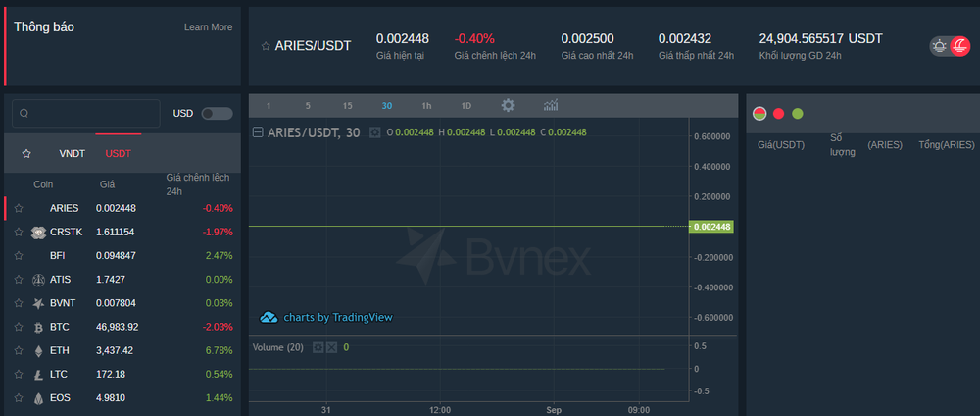This screenshot has width=980, height=416.
Task: Click the Thông báo heading
Action: point(44,27)
